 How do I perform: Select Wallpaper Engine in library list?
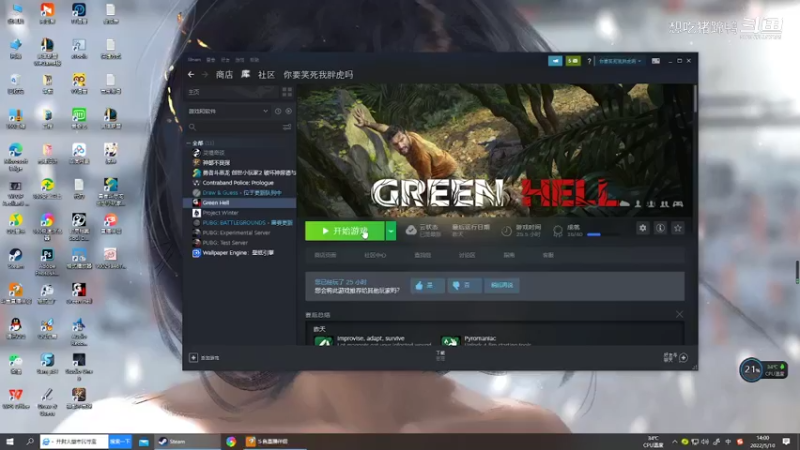[240, 253]
